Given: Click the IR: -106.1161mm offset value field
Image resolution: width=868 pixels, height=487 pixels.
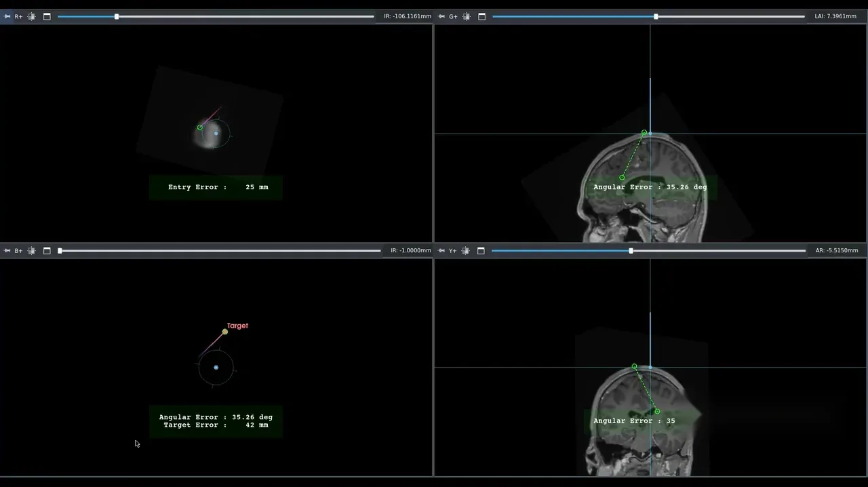Looking at the screenshot, I should coord(408,16).
